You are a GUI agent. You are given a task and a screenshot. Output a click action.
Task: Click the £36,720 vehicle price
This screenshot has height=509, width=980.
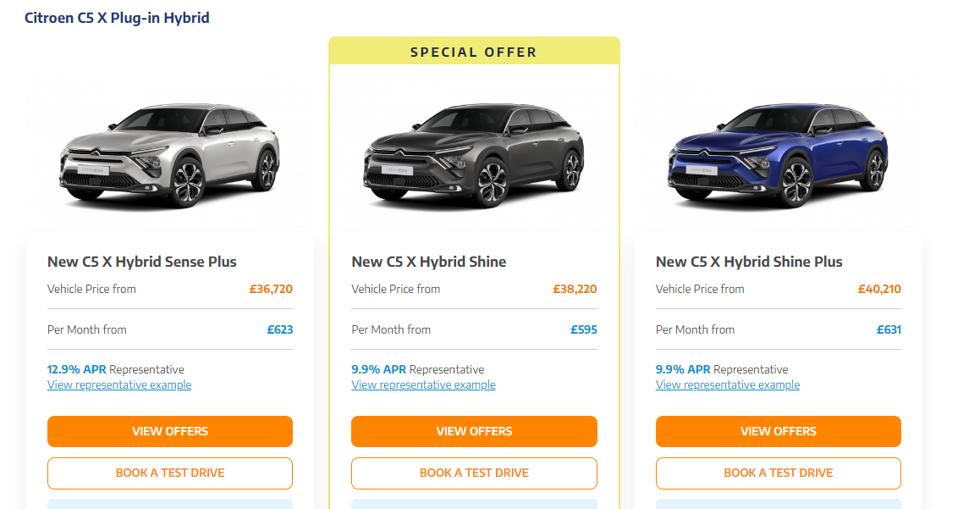[x=271, y=289]
